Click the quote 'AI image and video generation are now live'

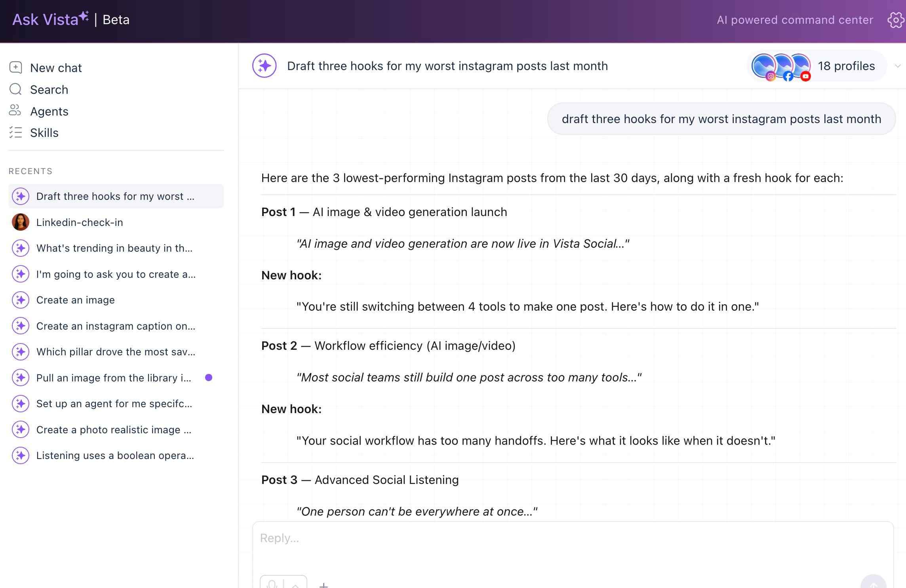click(x=463, y=243)
